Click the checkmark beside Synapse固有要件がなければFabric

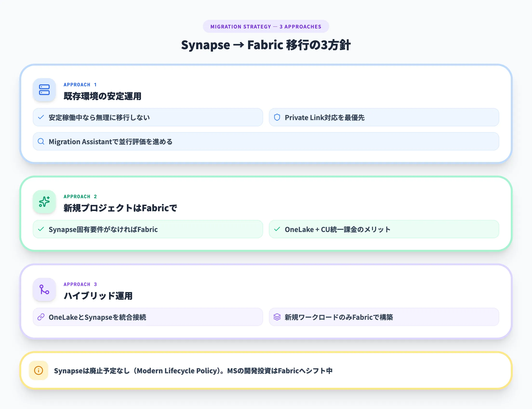coord(41,229)
